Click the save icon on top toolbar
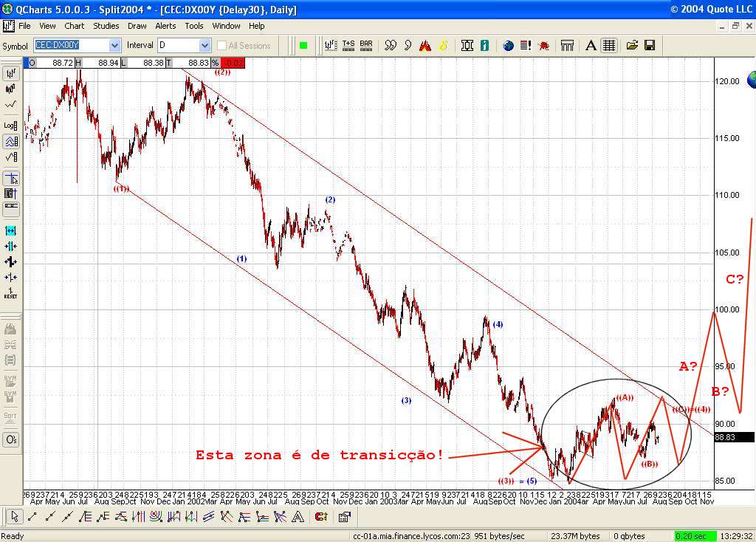Image resolution: width=756 pixels, height=542 pixels. [650, 45]
